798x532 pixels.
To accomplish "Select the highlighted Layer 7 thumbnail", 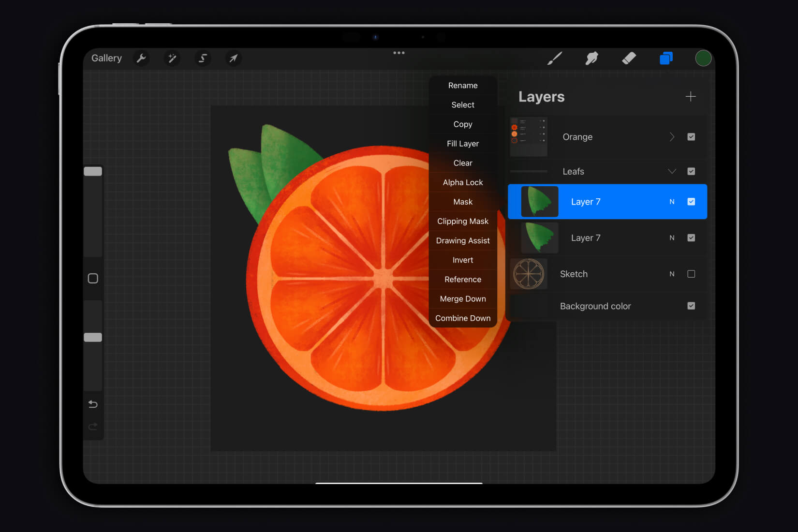I will click(540, 202).
